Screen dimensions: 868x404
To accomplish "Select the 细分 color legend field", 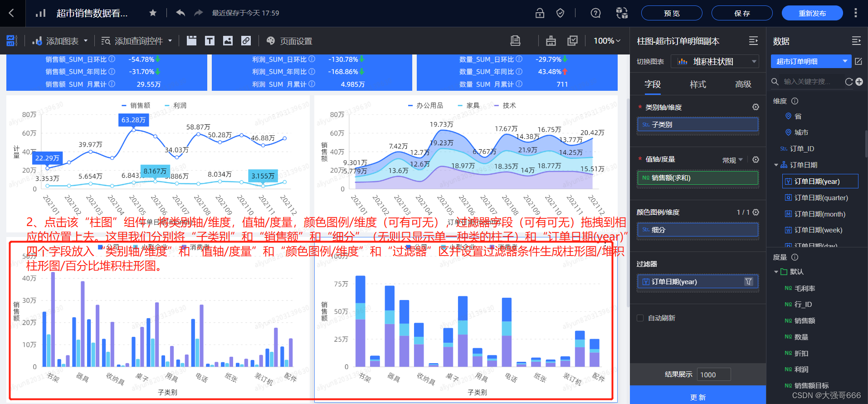I will click(697, 230).
